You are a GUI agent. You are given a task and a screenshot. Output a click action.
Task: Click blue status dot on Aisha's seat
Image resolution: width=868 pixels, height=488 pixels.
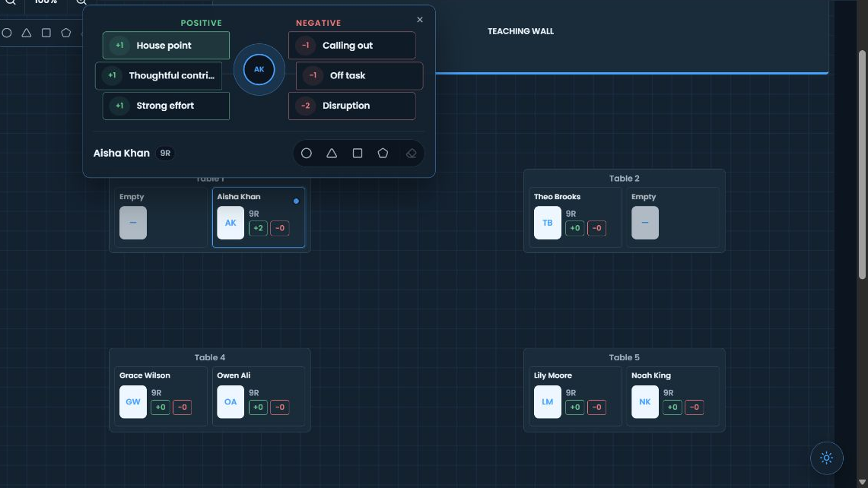click(296, 201)
